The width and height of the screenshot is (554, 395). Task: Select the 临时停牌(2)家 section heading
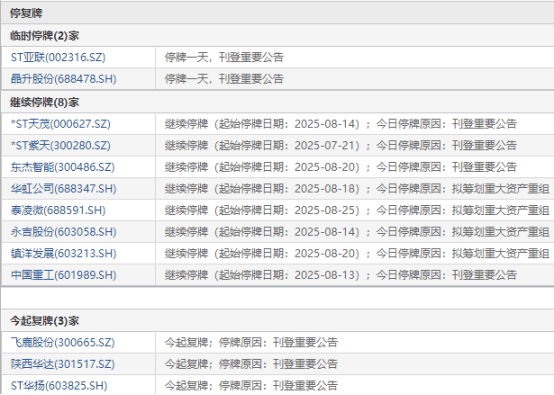[45, 36]
